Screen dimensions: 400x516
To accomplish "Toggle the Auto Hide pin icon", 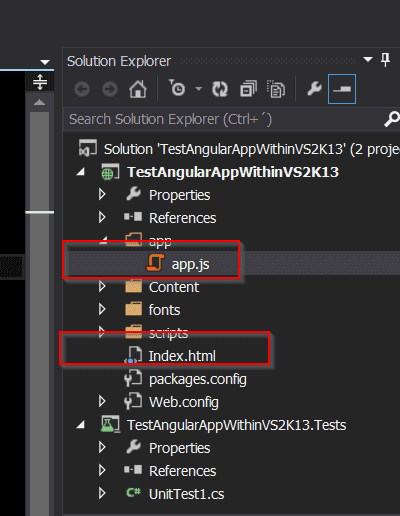I will click(x=385, y=60).
